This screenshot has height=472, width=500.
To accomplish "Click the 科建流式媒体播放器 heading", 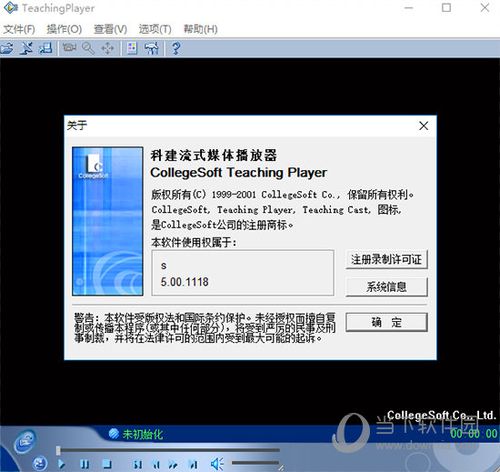I will pos(213,156).
